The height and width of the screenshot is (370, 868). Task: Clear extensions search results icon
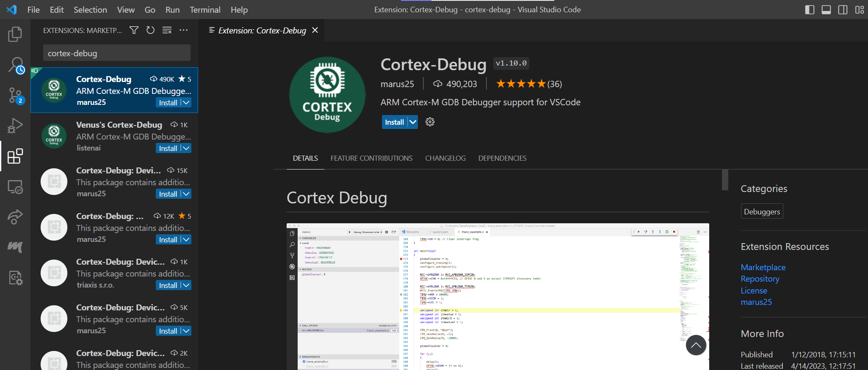[167, 30]
